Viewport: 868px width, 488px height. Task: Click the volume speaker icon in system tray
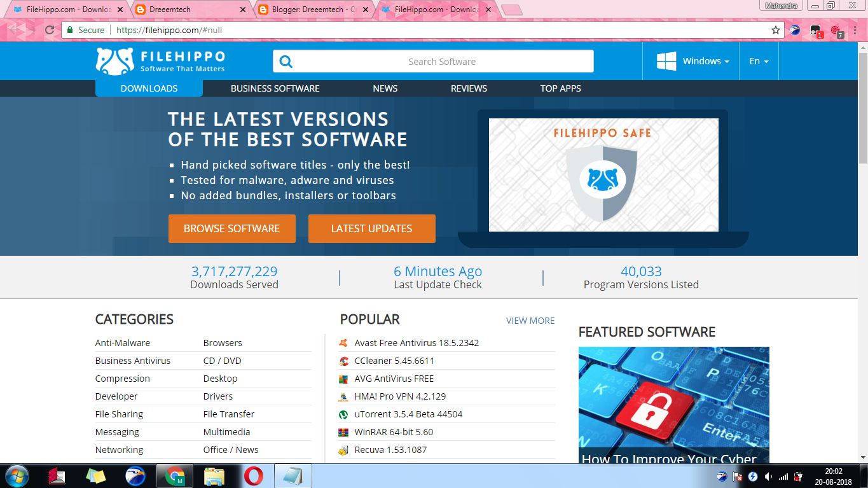click(x=768, y=475)
